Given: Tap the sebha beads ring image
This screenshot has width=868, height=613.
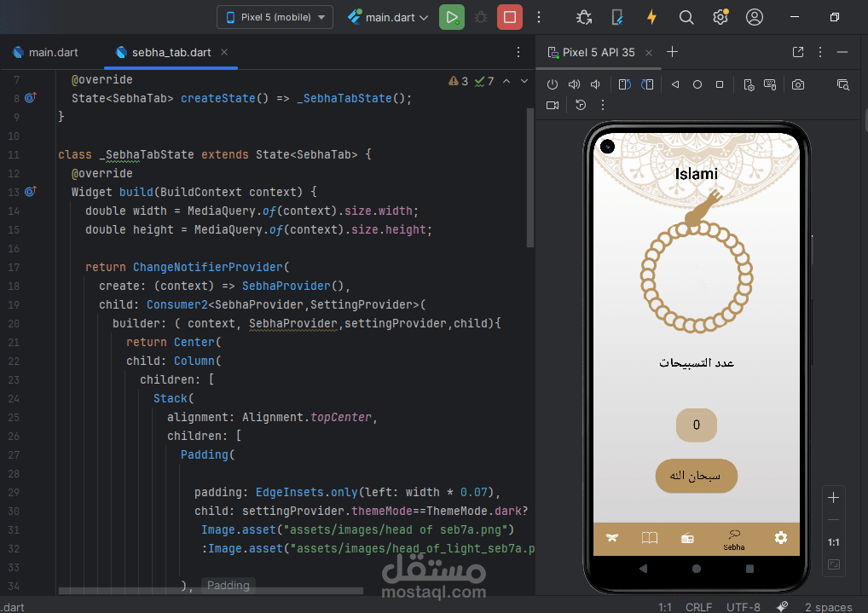Looking at the screenshot, I should (x=697, y=276).
